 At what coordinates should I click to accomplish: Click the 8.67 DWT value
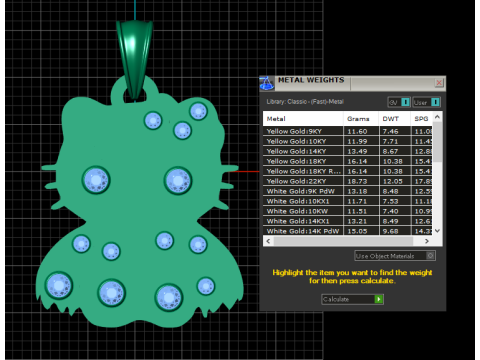coord(390,151)
